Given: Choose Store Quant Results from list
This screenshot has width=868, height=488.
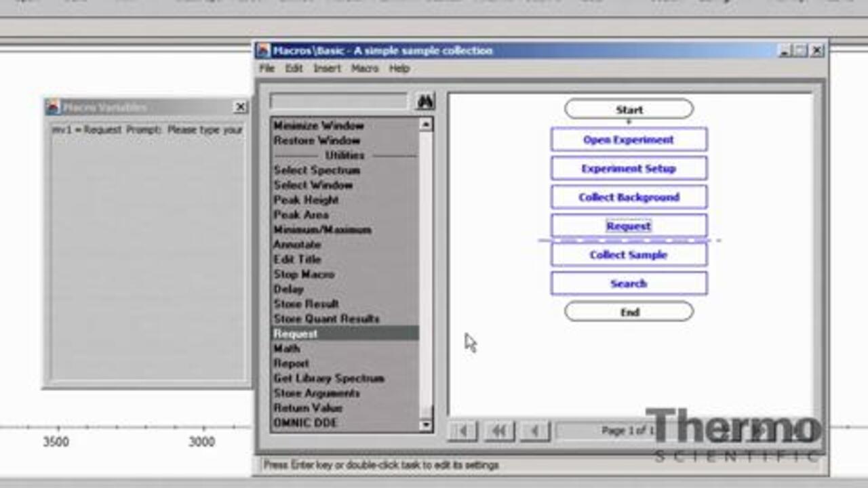Looking at the screenshot, I should 326,319.
